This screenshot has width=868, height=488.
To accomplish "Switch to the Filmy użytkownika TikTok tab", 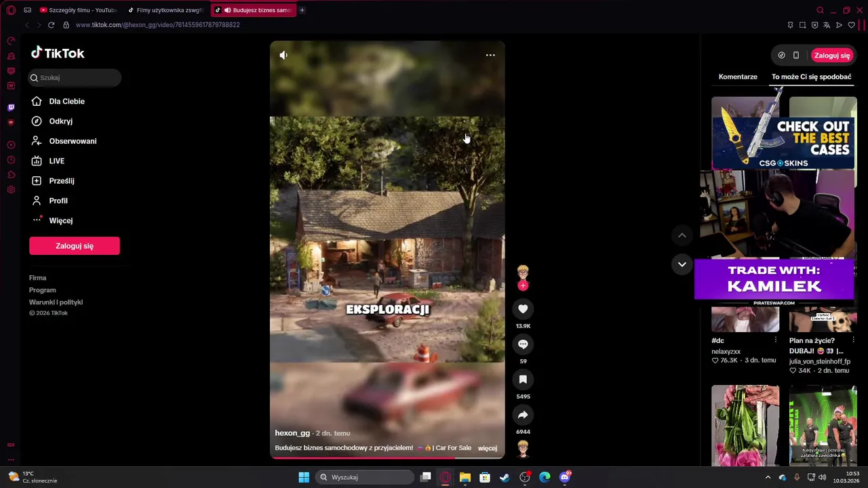I will point(166,10).
